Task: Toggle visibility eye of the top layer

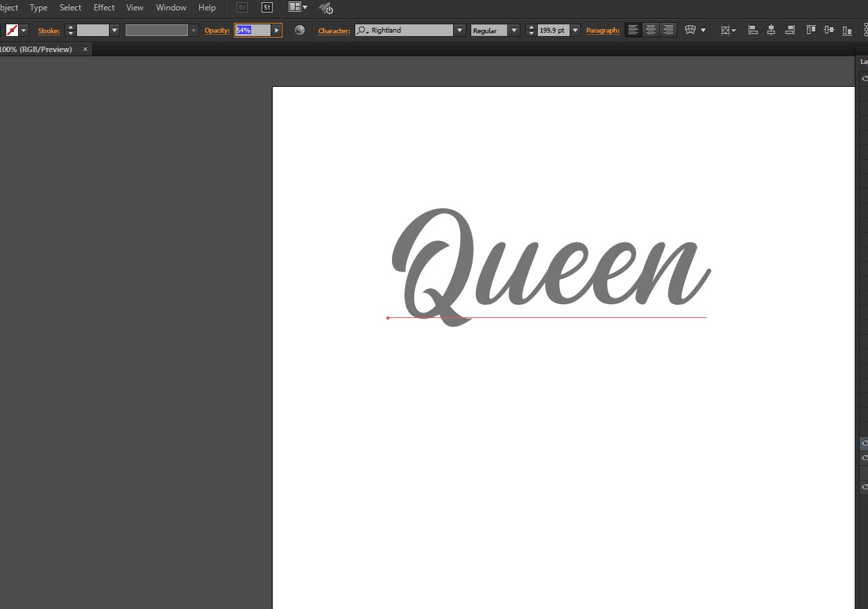Action: coord(865,78)
